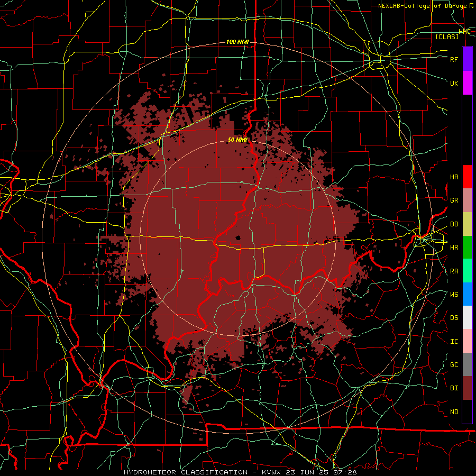The image size is (476, 476).
Task: Click the GC gray legend swatch
Action: click(467, 364)
